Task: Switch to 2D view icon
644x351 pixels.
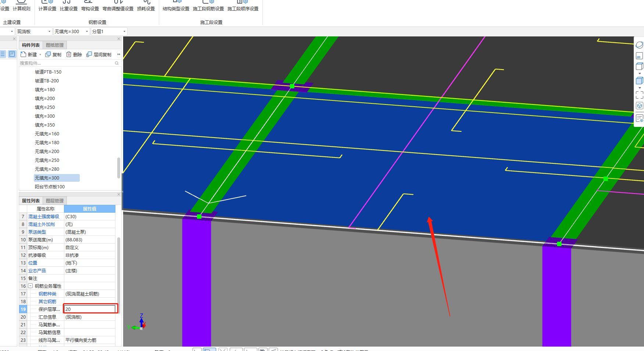Action: pos(639,56)
